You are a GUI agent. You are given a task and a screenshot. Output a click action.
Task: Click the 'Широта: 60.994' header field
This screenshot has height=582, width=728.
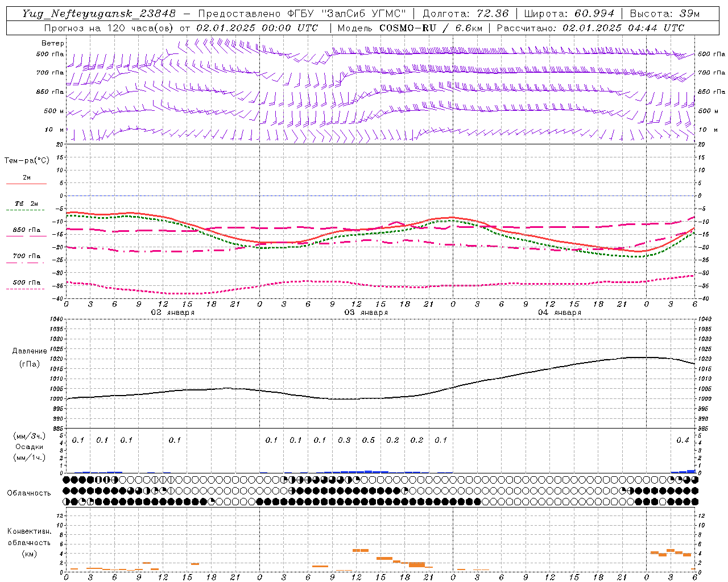coord(569,14)
